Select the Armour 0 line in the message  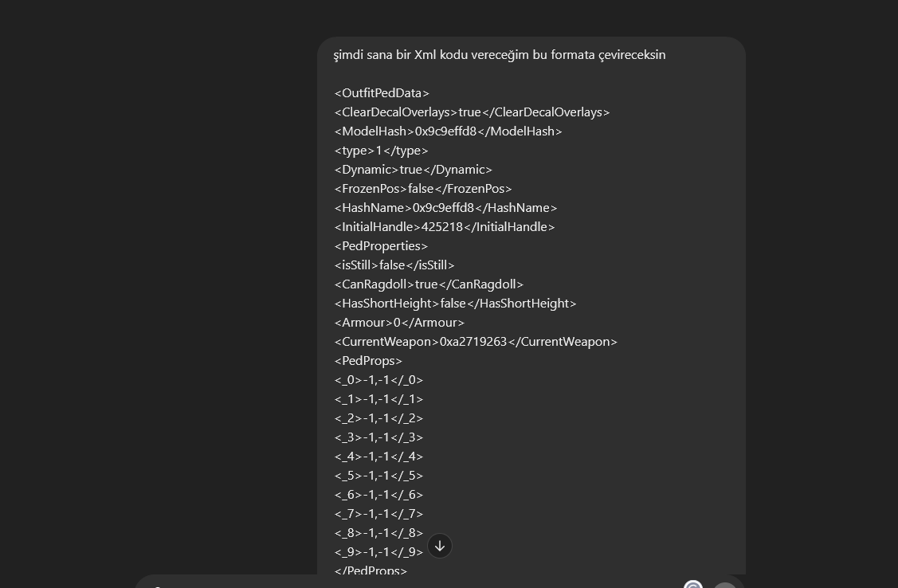pos(399,322)
